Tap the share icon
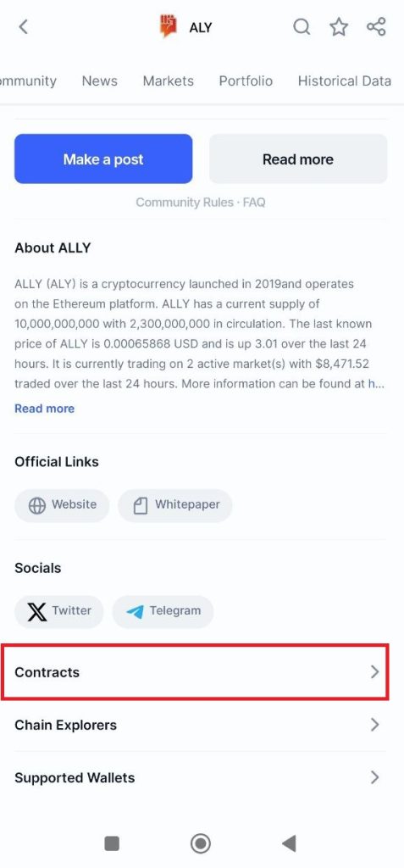 (376, 26)
